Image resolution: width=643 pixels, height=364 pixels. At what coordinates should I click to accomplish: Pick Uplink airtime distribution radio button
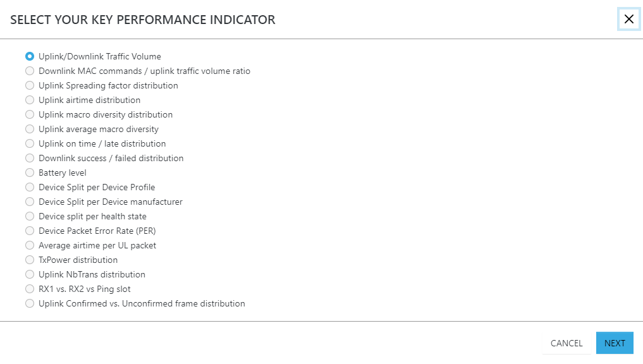coord(30,100)
